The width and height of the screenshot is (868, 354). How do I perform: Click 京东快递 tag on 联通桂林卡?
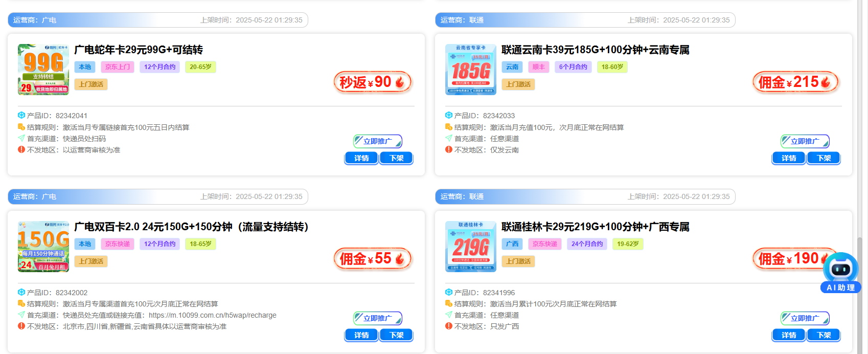[545, 244]
